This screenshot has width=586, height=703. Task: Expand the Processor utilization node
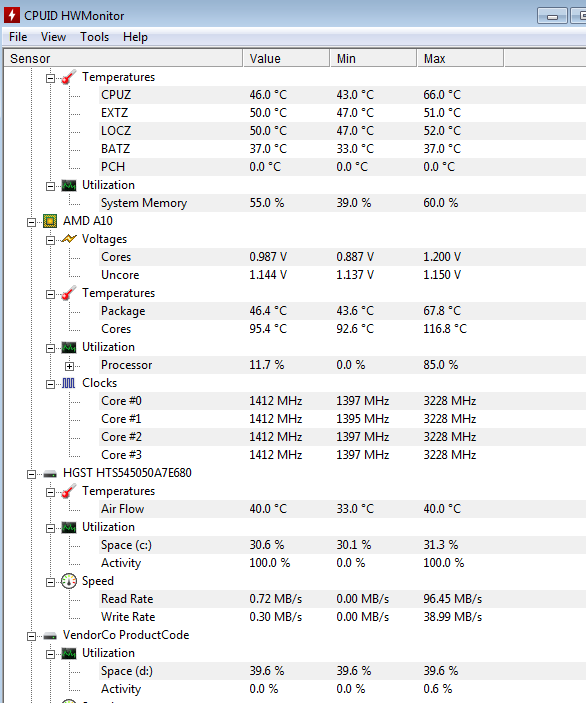(x=69, y=366)
